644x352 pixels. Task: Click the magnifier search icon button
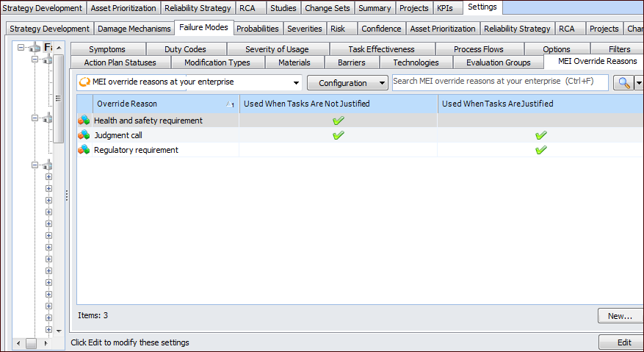point(624,82)
